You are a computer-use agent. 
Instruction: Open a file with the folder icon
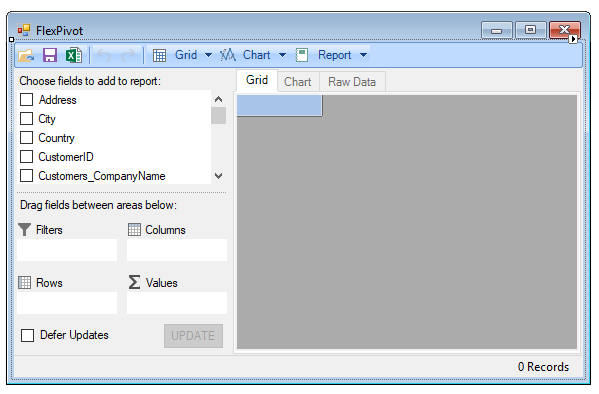pos(26,55)
